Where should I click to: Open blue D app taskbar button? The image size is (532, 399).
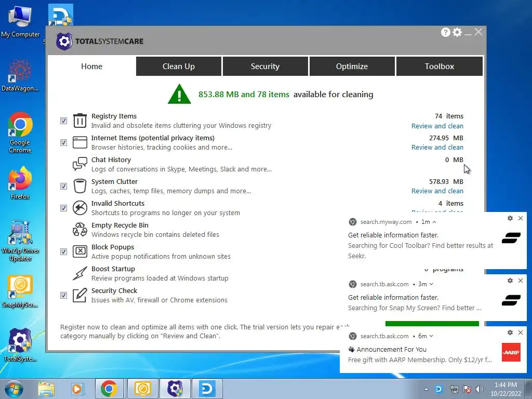pyautogui.click(x=207, y=389)
